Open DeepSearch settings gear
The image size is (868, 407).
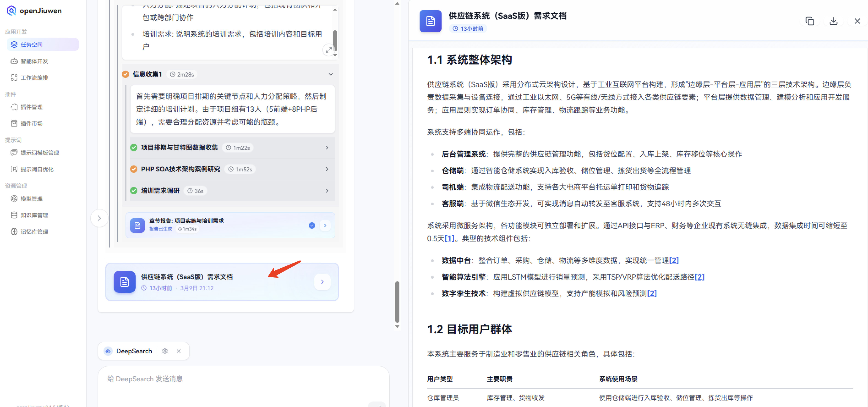click(x=165, y=351)
